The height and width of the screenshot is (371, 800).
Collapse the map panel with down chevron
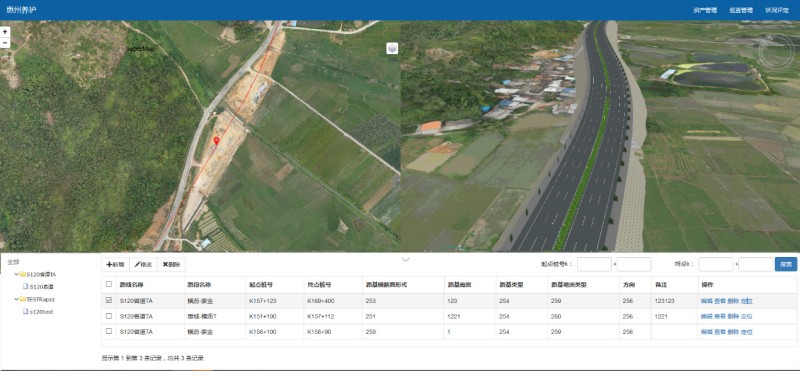pos(406,260)
